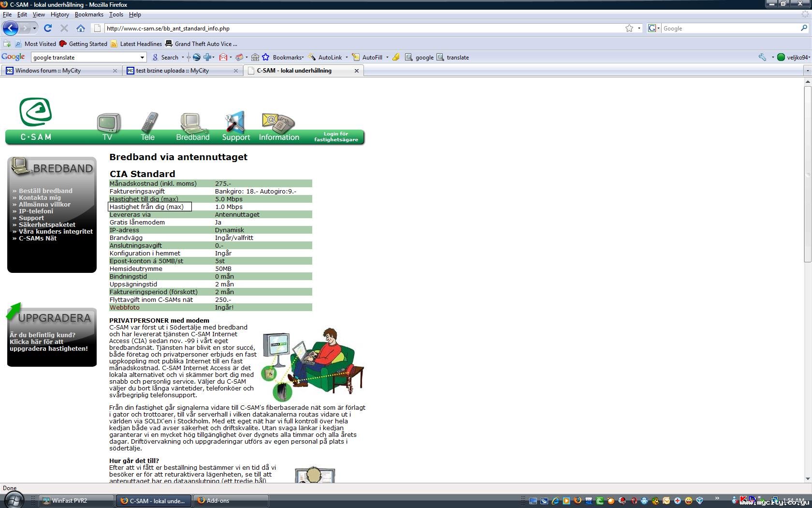Open the Getting Started bookmark

[x=83, y=44]
